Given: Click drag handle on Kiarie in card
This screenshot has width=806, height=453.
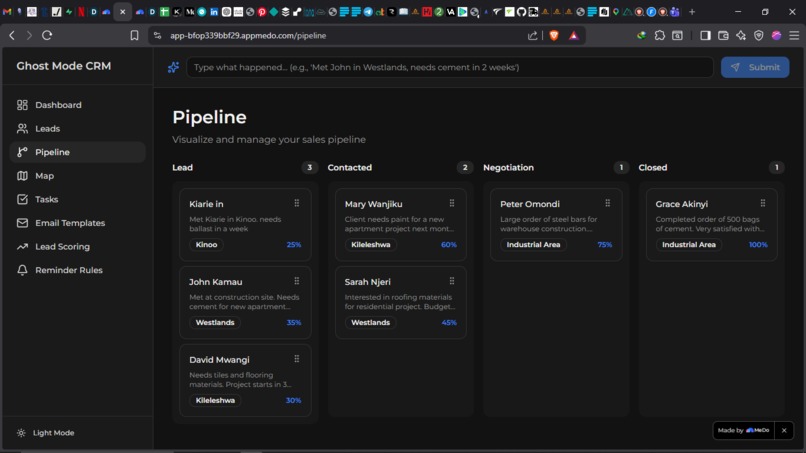Looking at the screenshot, I should coord(297,204).
